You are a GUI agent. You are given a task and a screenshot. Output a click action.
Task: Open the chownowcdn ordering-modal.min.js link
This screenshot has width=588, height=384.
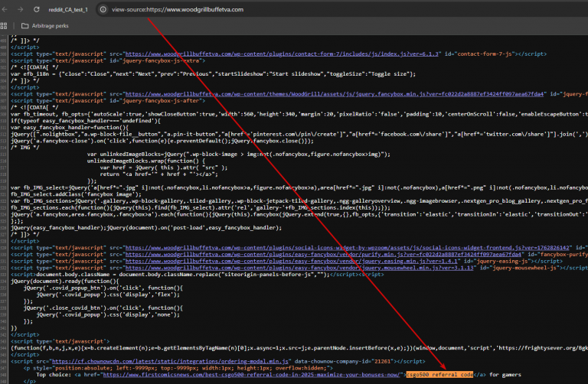pos(171,362)
